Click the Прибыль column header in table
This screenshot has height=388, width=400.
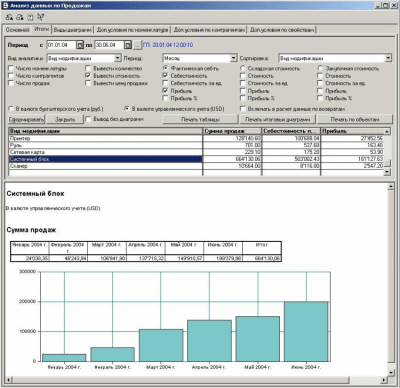coord(352,131)
